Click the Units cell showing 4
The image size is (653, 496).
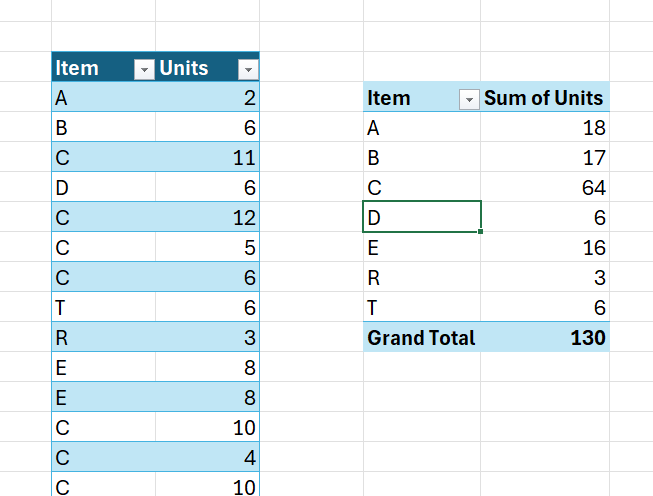click(207, 457)
